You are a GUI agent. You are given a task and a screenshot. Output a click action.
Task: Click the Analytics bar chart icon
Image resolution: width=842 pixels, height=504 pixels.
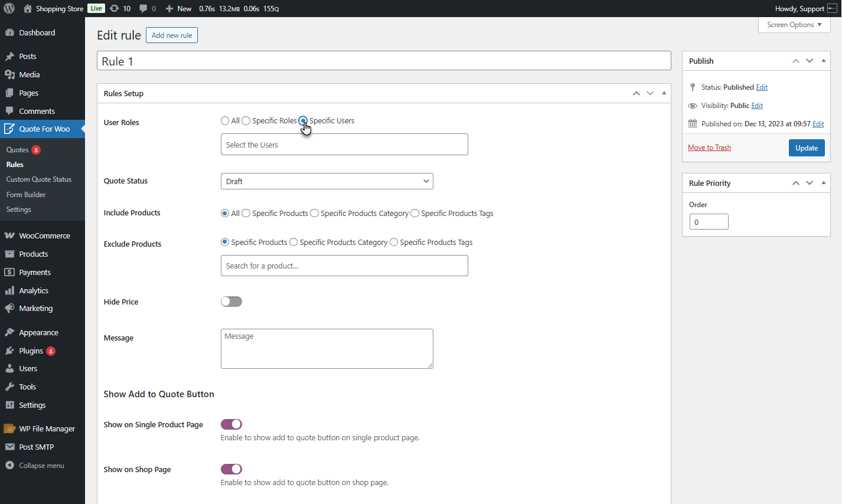pyautogui.click(x=9, y=290)
